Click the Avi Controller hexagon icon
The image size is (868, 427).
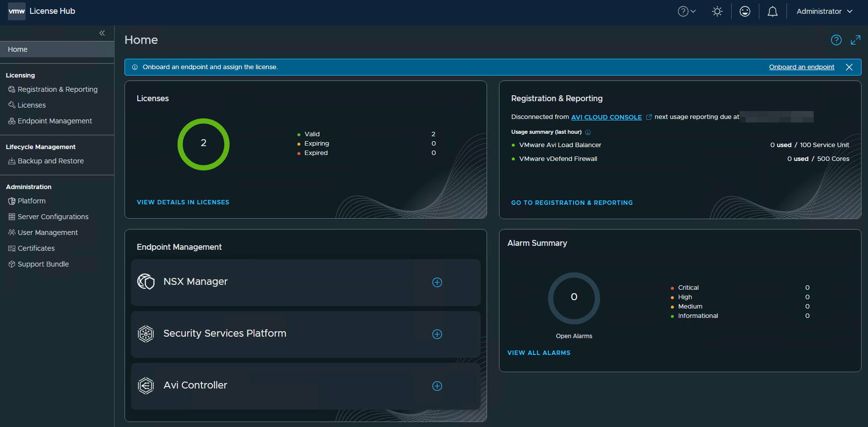[x=146, y=386]
